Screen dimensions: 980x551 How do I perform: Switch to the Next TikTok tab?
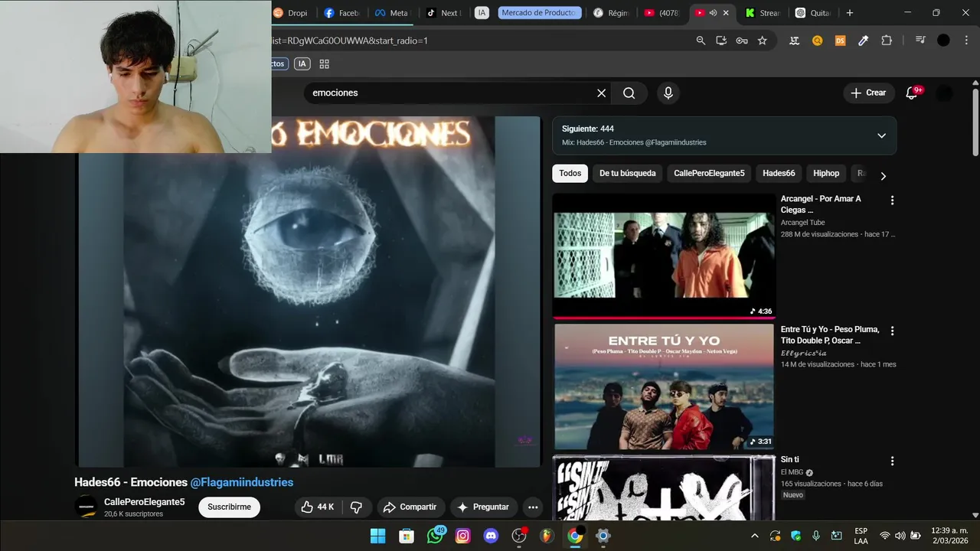tap(443, 13)
